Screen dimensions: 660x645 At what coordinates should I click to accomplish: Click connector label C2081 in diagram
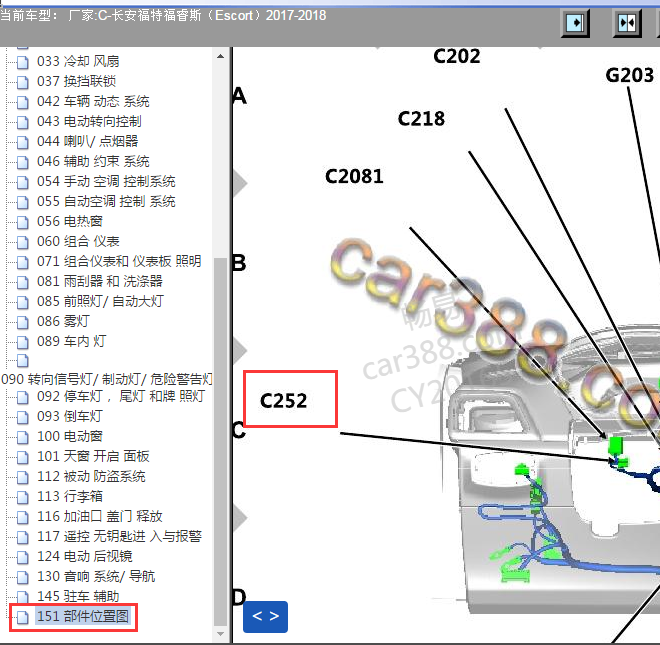tap(354, 176)
